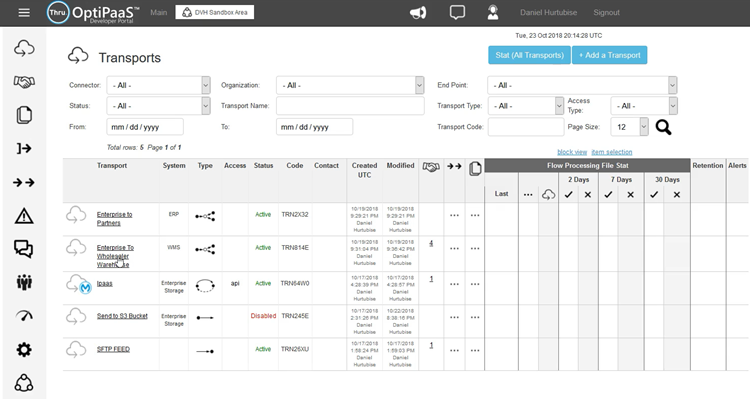
Task: Open Send to S3 Bucket transport link
Action: tap(122, 316)
